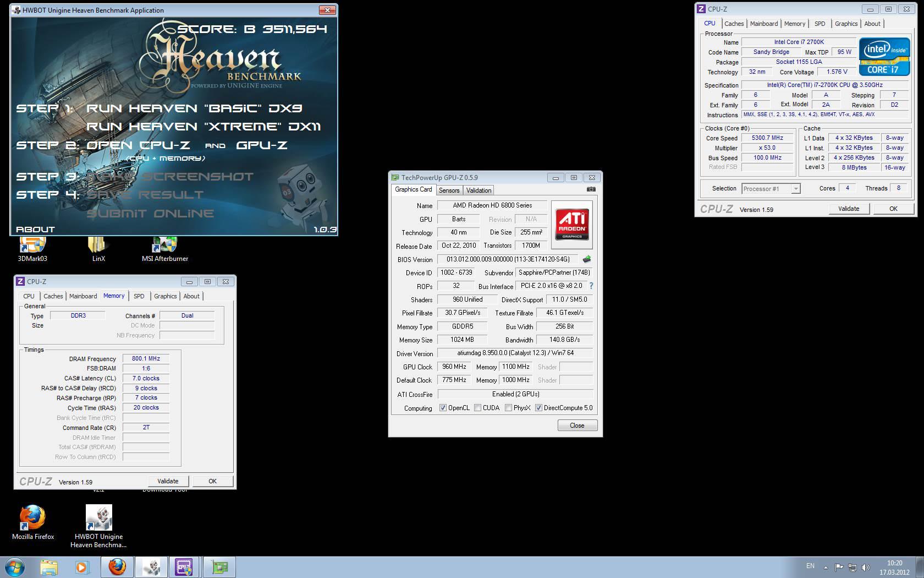Click OK in the CPU-Z memory window
Image resolution: width=924 pixels, height=578 pixels.
point(212,481)
